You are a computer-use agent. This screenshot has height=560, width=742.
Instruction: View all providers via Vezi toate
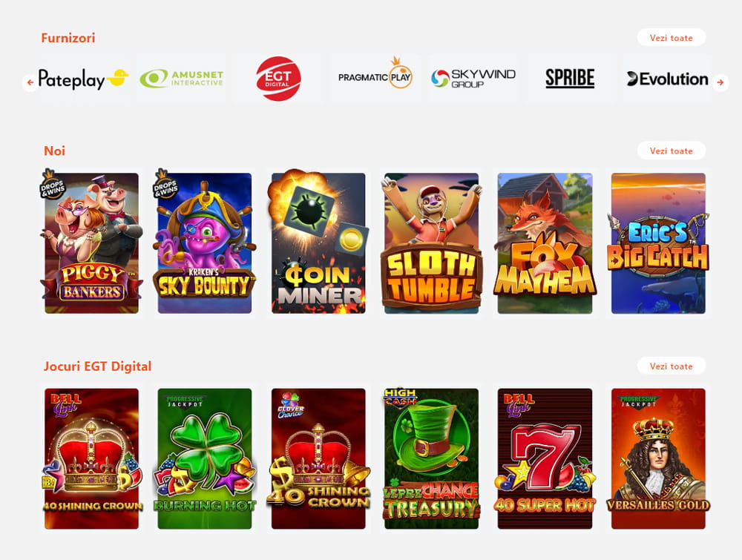coord(671,38)
